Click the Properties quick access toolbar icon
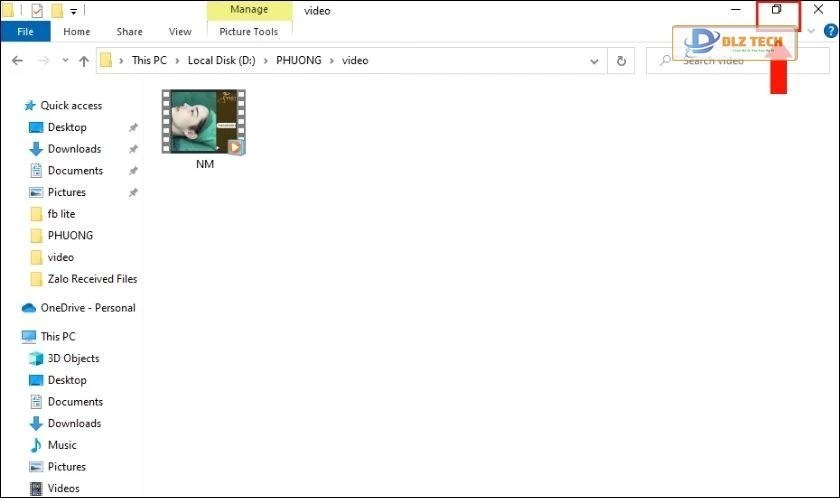Screen dimensions: 840x500 click(x=36, y=11)
